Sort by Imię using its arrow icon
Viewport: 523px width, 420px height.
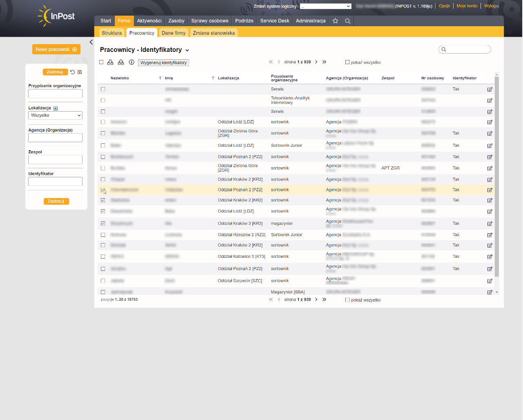[213, 78]
